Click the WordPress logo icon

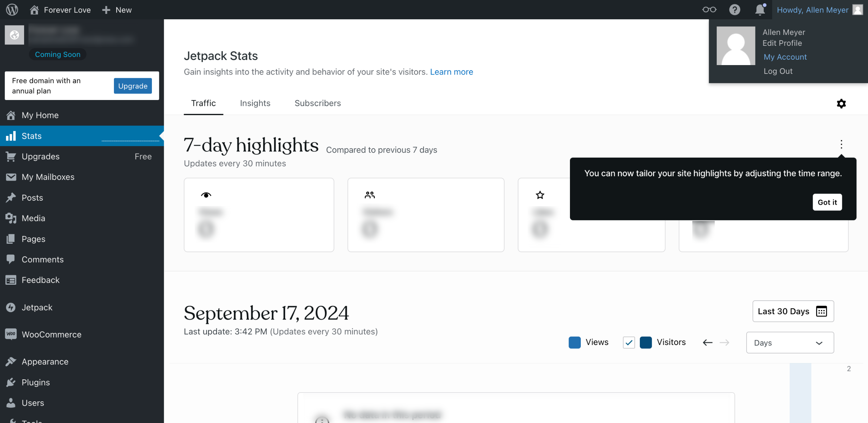(12, 9)
